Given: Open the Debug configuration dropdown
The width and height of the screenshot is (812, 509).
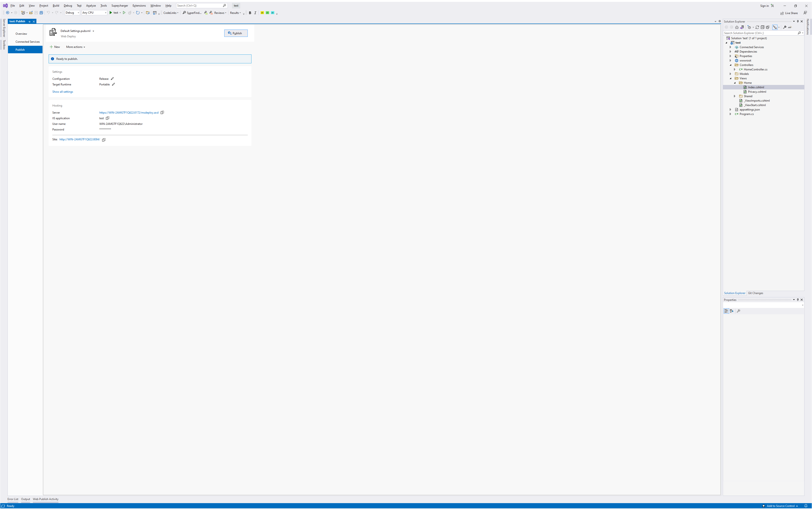Looking at the screenshot, I should pos(72,13).
